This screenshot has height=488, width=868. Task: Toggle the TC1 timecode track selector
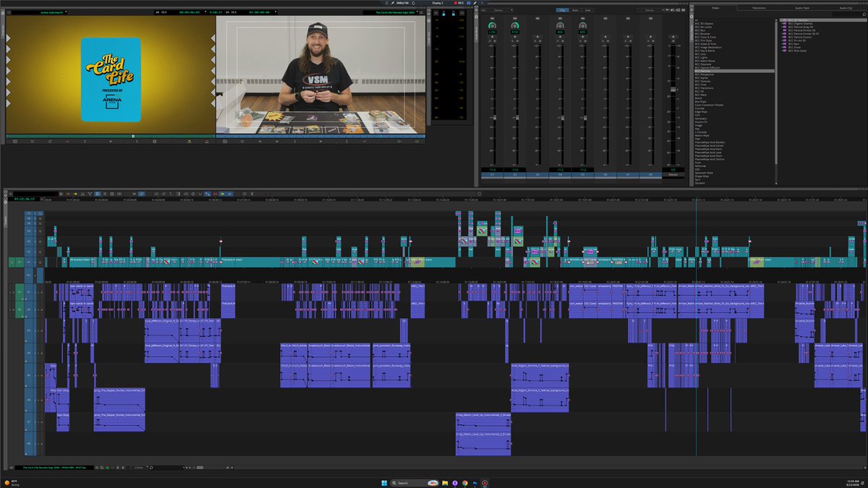(28, 275)
